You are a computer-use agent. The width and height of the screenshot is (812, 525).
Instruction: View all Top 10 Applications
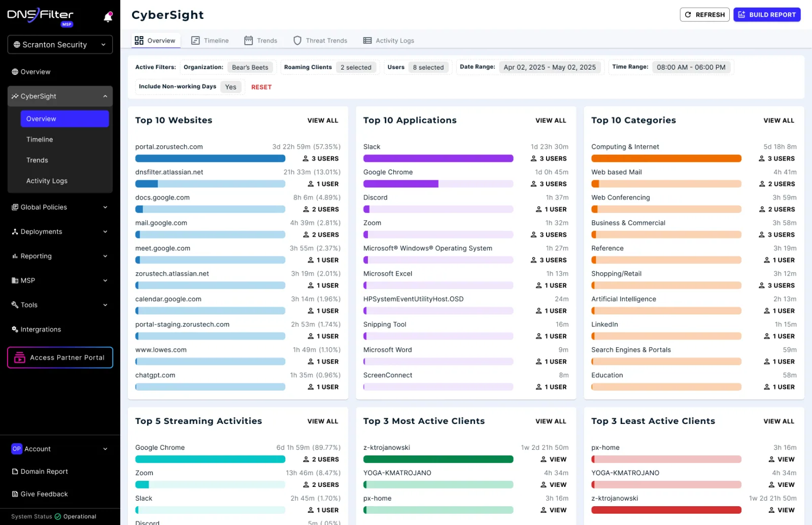tap(551, 121)
